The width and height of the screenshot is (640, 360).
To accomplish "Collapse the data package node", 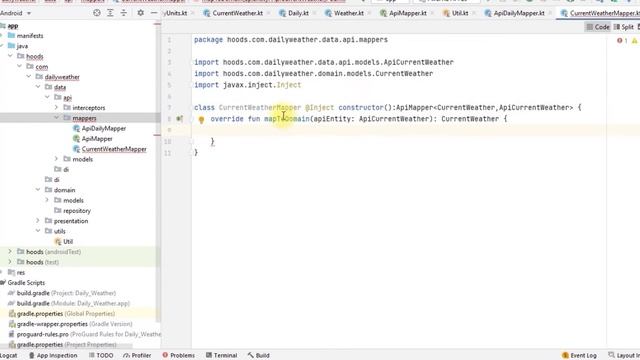I will [x=38, y=87].
